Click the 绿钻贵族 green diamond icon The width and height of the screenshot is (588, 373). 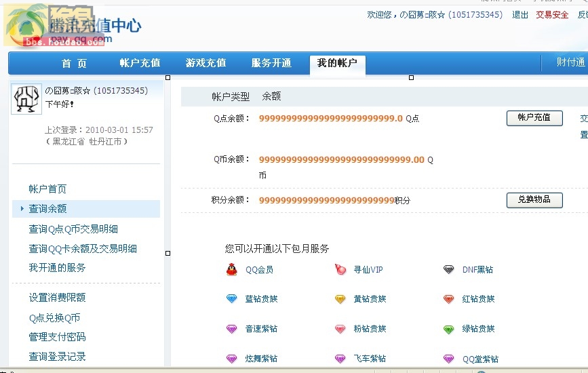click(448, 329)
